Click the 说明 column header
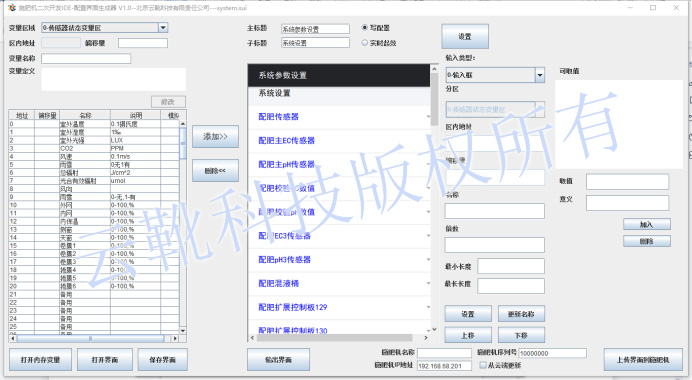 point(135,116)
